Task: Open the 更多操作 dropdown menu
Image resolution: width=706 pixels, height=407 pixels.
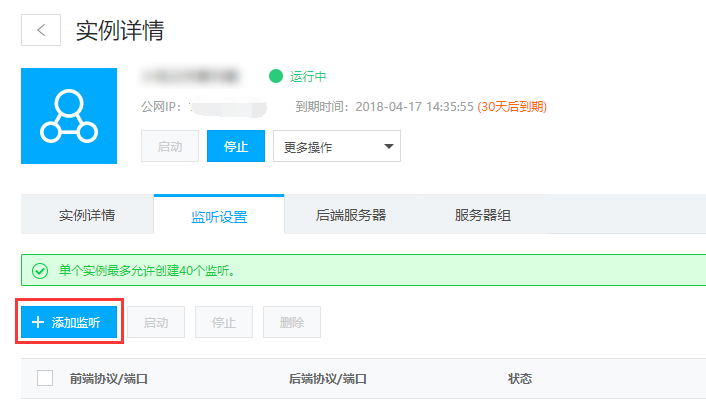Action: click(x=337, y=146)
